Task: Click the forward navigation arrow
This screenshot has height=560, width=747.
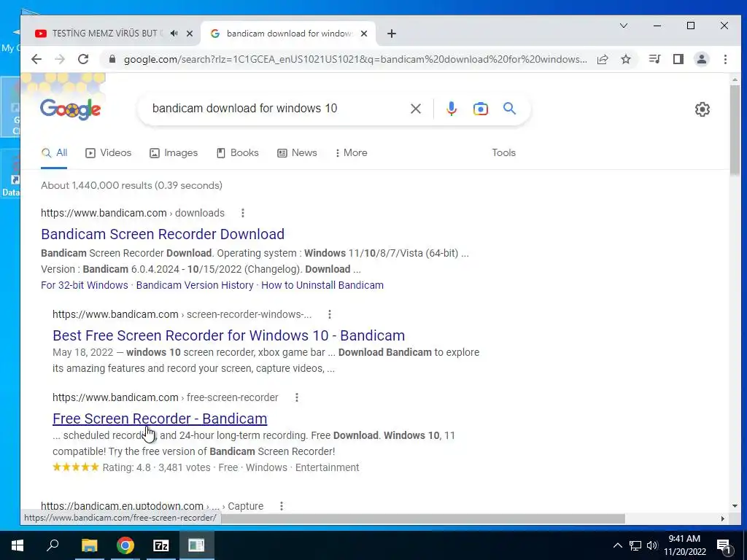Action: pyautogui.click(x=60, y=59)
